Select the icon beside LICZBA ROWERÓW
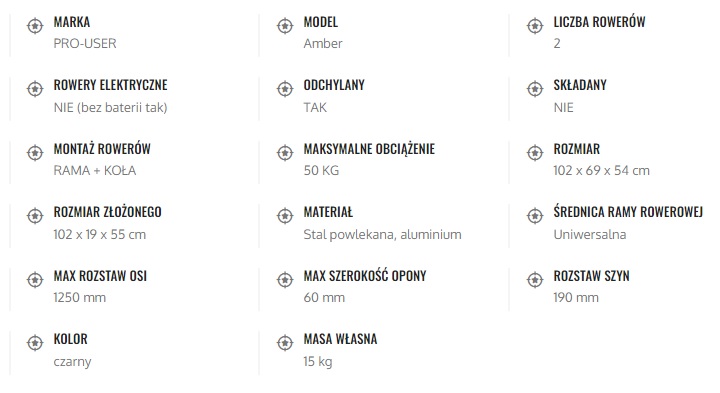 pos(534,26)
